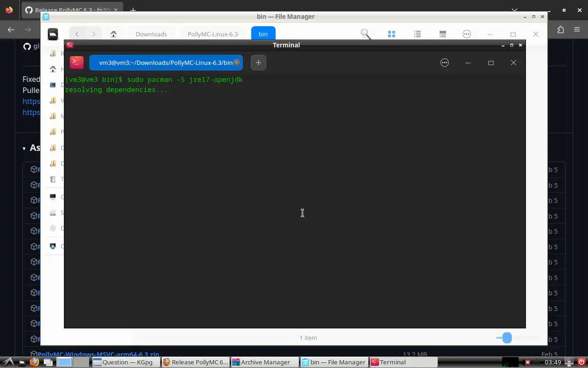Screen dimensions: 588x368
Task: Click the drive icon at File Manager toolbar start
Action: 53,34
